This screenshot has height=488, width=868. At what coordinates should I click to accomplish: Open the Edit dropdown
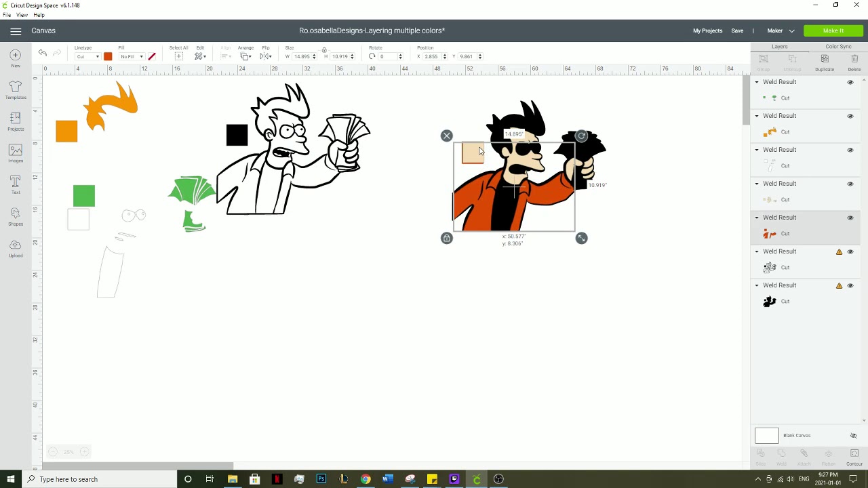pos(200,56)
